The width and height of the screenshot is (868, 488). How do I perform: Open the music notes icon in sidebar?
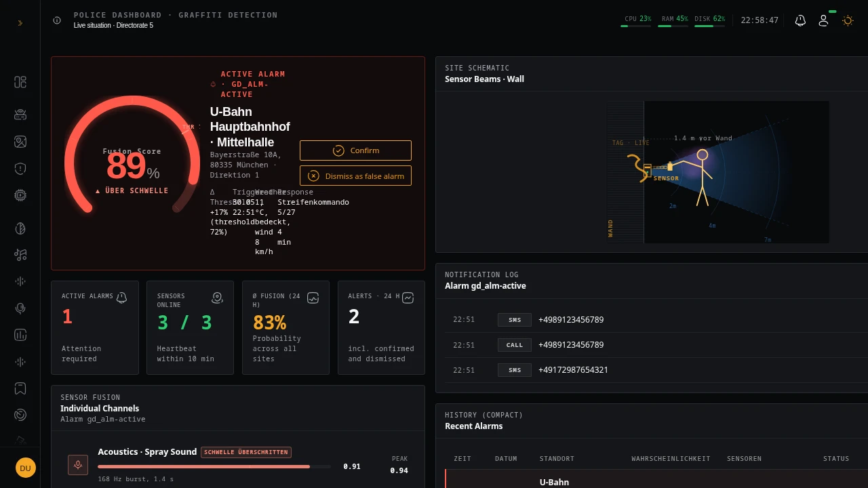pyautogui.click(x=20, y=255)
